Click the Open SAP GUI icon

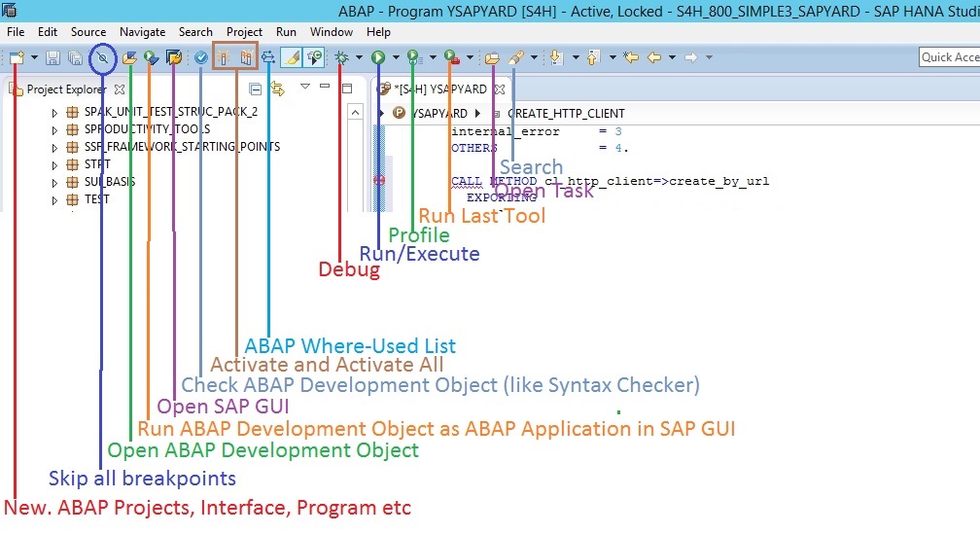tap(174, 58)
